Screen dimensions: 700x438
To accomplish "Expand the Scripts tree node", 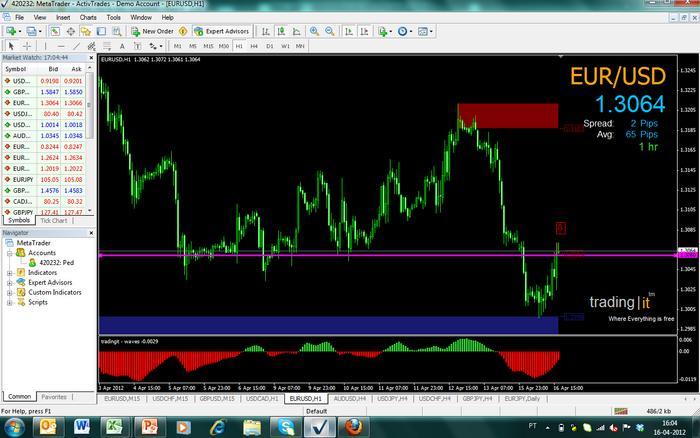I will [9, 303].
